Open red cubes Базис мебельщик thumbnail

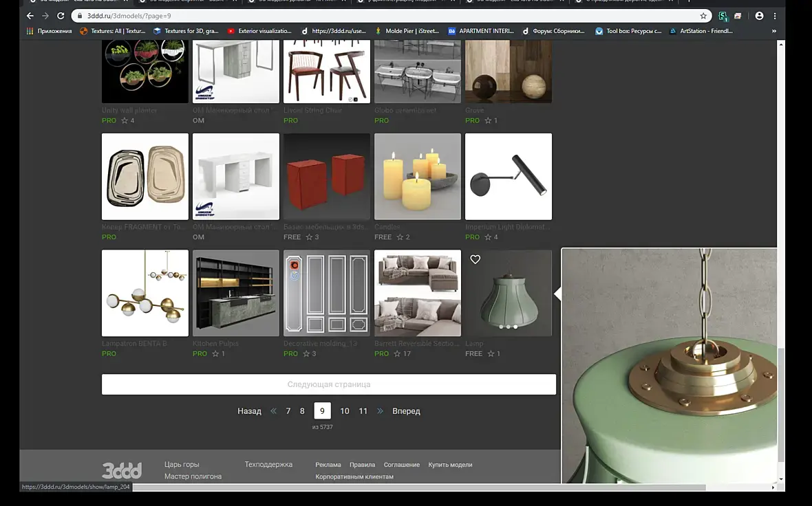click(327, 177)
